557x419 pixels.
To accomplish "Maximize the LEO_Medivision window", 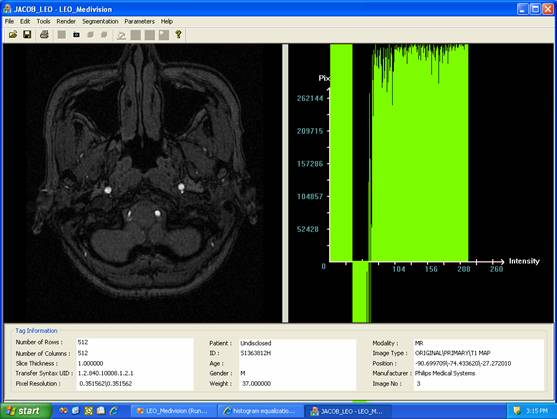I will tap(535, 9).
